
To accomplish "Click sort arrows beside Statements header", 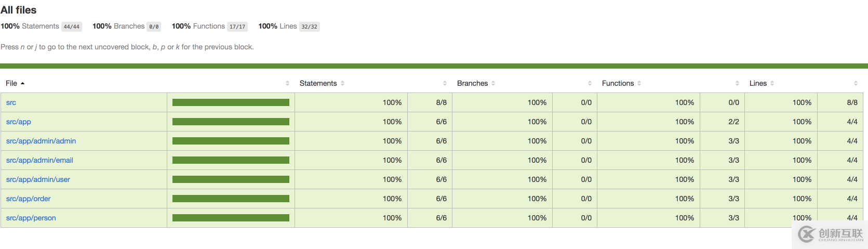I will pos(343,83).
